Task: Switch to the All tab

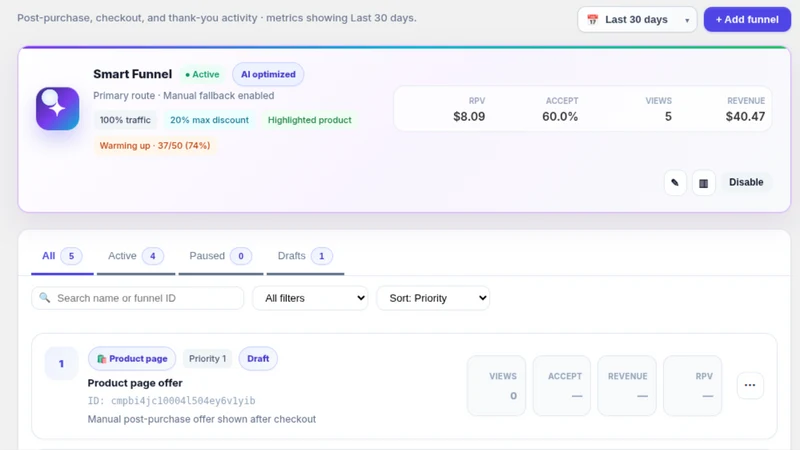Action: 62,256
